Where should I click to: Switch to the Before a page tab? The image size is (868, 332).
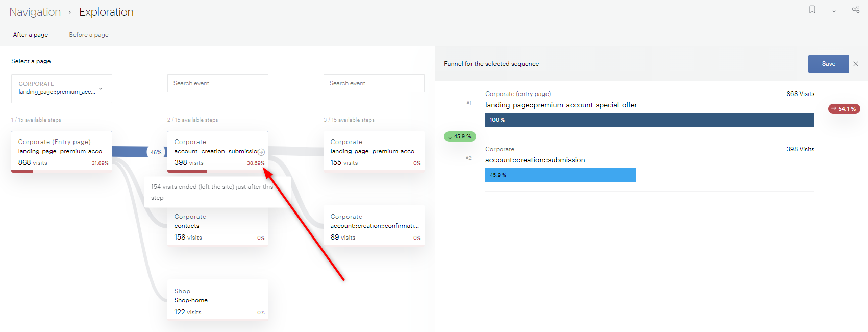89,35
